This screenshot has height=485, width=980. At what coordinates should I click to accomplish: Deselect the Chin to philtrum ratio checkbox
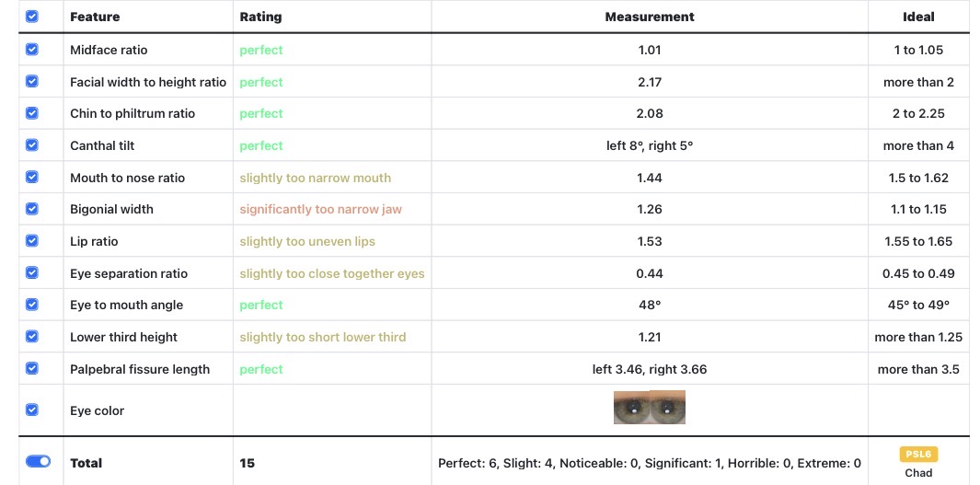click(x=32, y=113)
